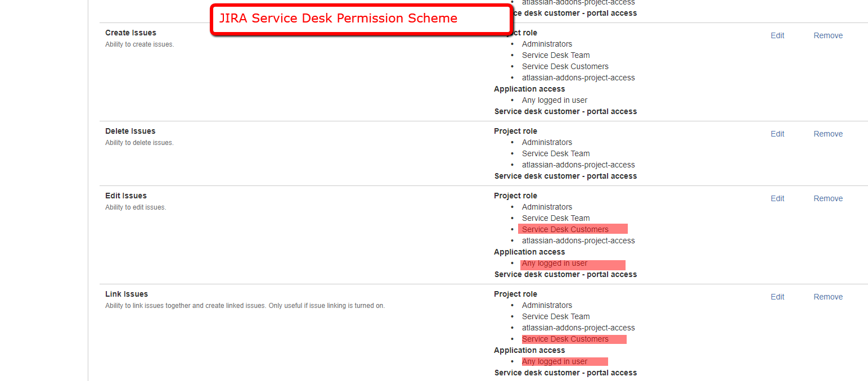This screenshot has width=868, height=381.
Task: Click Remove link for Create Issues
Action: tap(828, 35)
